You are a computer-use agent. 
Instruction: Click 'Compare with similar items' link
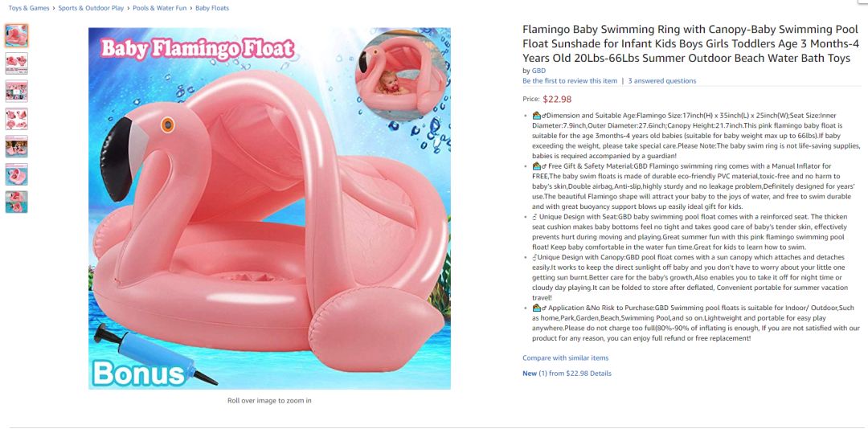(565, 358)
